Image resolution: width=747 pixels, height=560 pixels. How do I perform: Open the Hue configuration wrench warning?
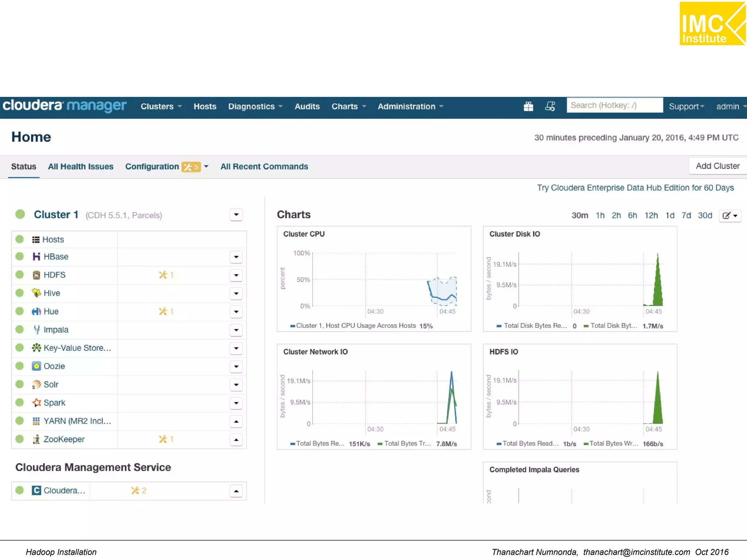[166, 311]
